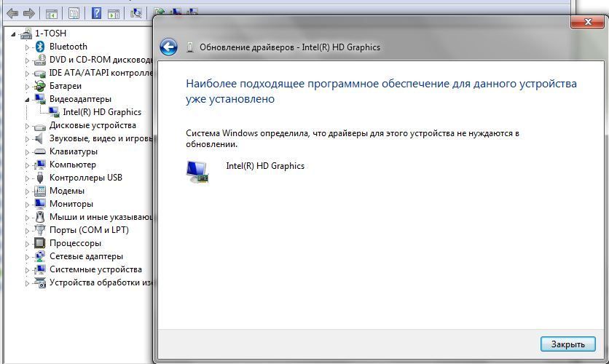Collapse the 1-TOSH root node
Image resolution: width=609 pixels, height=364 pixels.
13,34
